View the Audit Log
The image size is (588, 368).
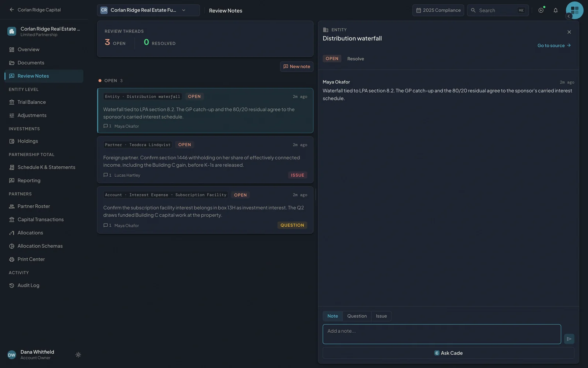click(x=44, y=286)
